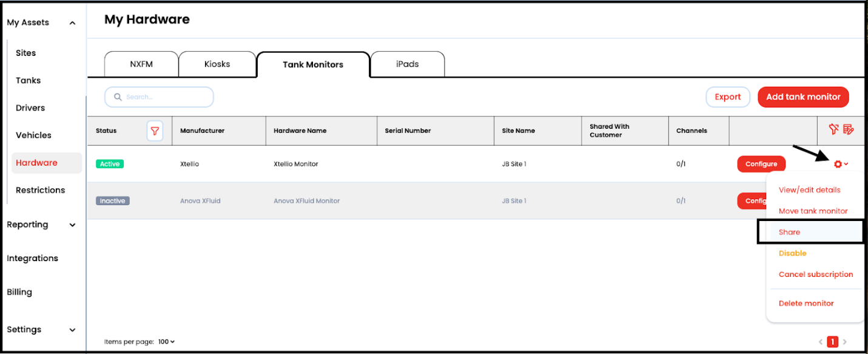Select Share from the context menu
The height and width of the screenshot is (354, 868).
point(790,232)
